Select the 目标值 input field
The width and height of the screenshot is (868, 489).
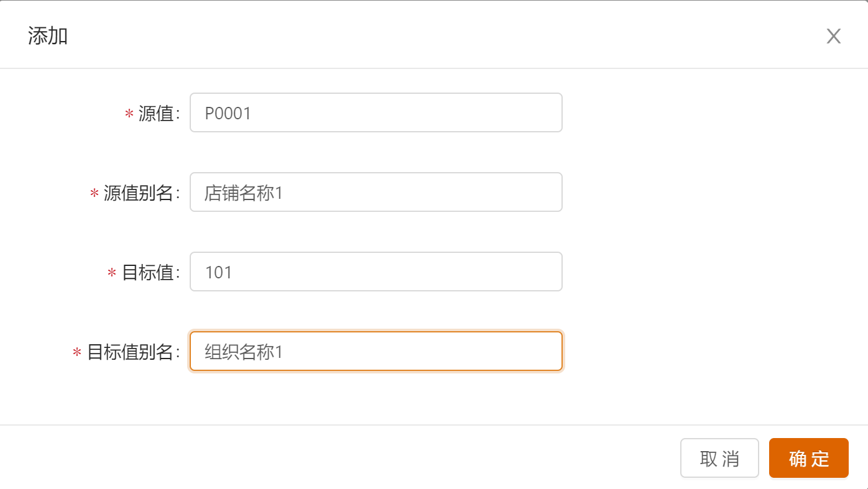[376, 272]
